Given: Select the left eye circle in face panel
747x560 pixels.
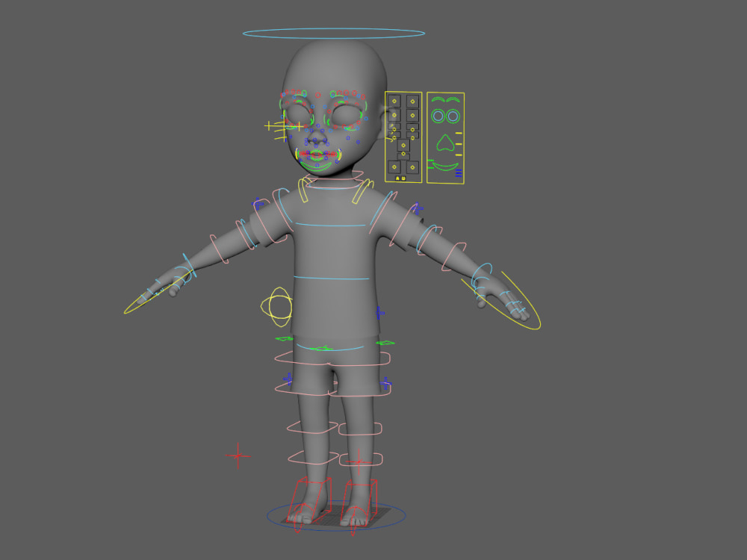Looking at the screenshot, I should coord(438,116).
